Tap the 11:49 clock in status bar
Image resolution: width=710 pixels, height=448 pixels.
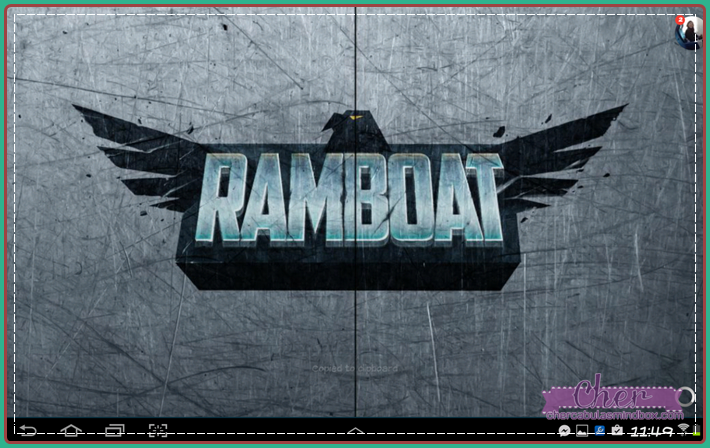pos(651,431)
